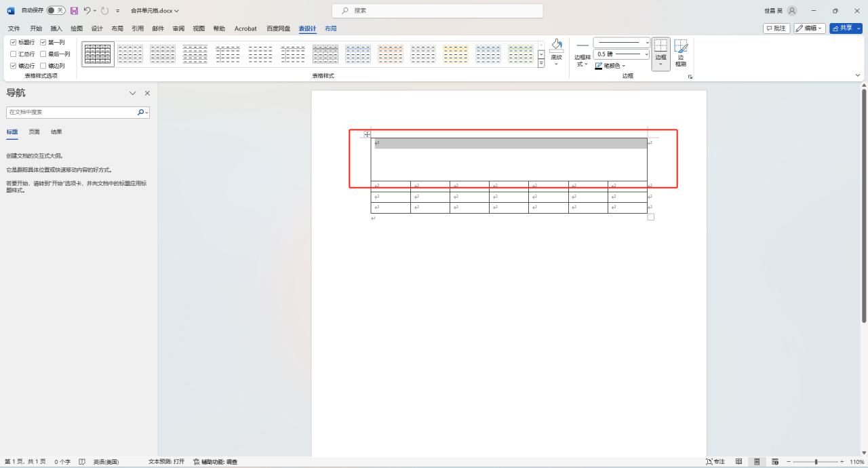Click the spelling check book icon
The width and height of the screenshot is (868, 468).
tap(82, 462)
